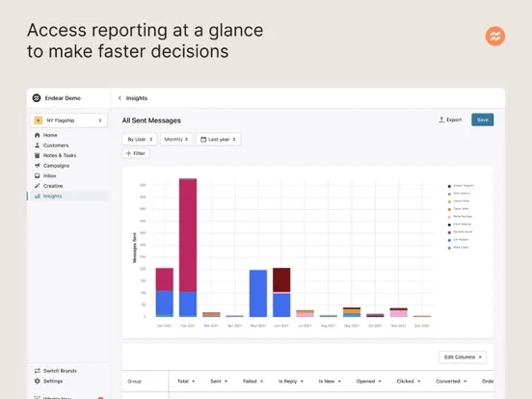Select the pink segment of Nov 2021 bar
This screenshot has width=532, height=399.
(399, 313)
